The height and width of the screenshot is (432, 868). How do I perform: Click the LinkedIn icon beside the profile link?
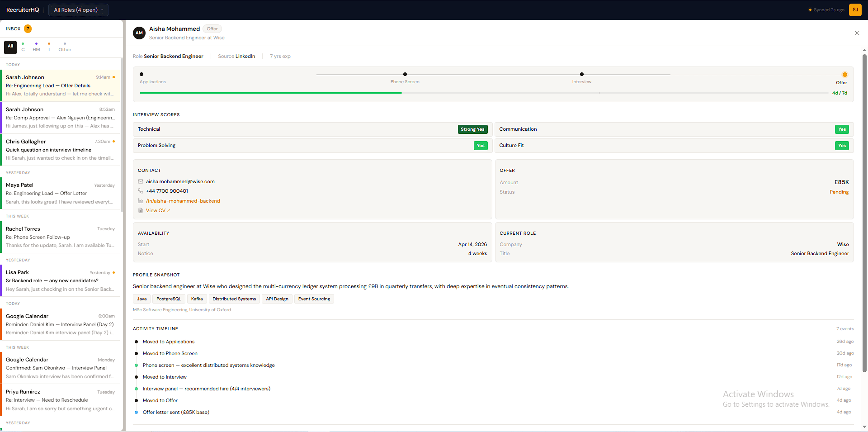141,201
